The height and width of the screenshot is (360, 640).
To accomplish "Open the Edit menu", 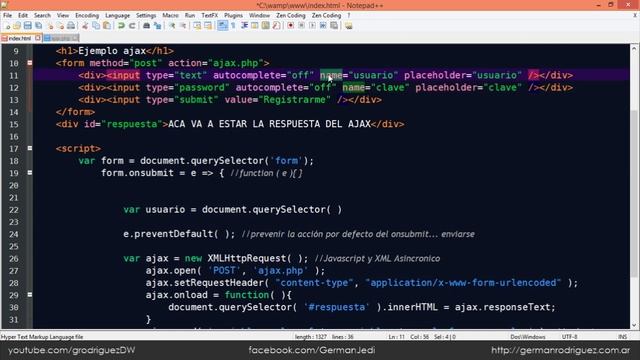I will (x=23, y=15).
